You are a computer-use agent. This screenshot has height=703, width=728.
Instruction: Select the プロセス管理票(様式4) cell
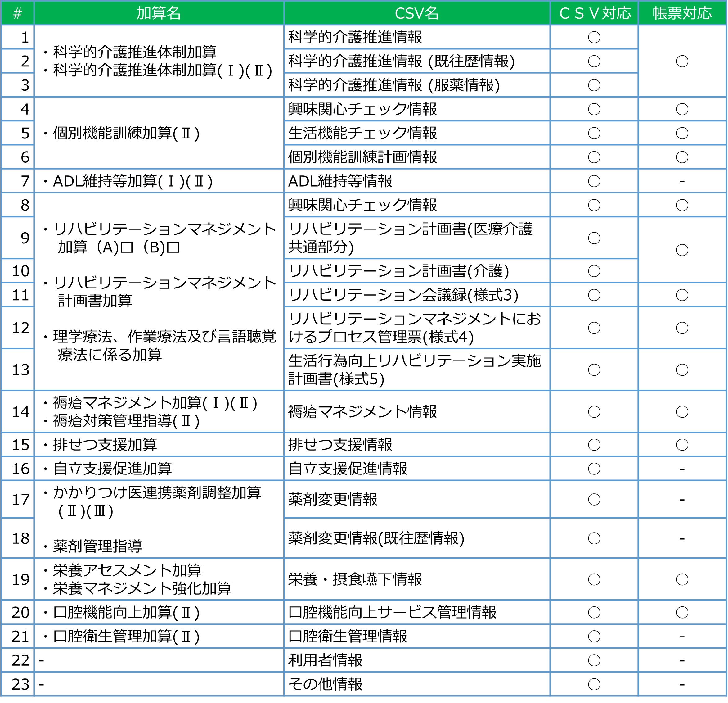pos(417,328)
